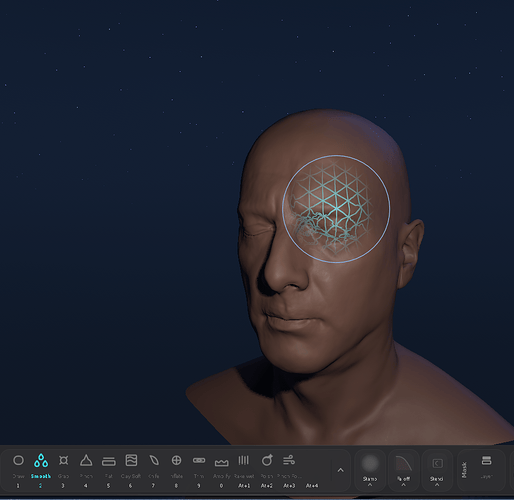
Task: Select the Knife brush tool
Action: coord(154,461)
